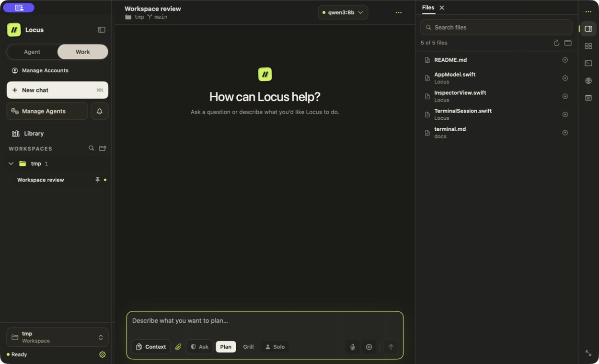Screen dimensions: 599x364
Task: Open the terminal panel icon
Action: [588, 63]
